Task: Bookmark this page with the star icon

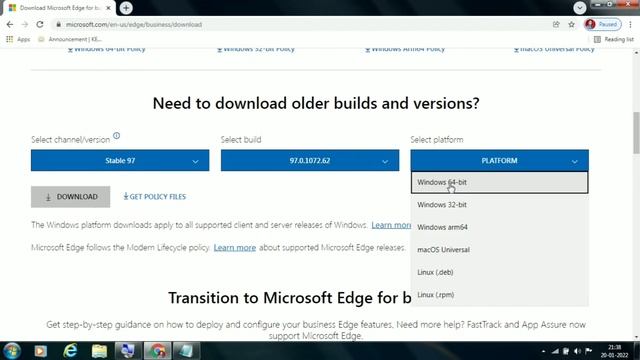Action: [571, 24]
